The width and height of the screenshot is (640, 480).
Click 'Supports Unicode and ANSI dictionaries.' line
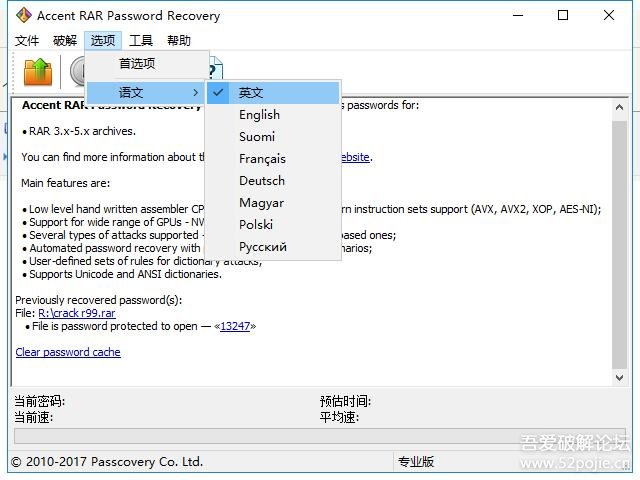[x=125, y=274]
